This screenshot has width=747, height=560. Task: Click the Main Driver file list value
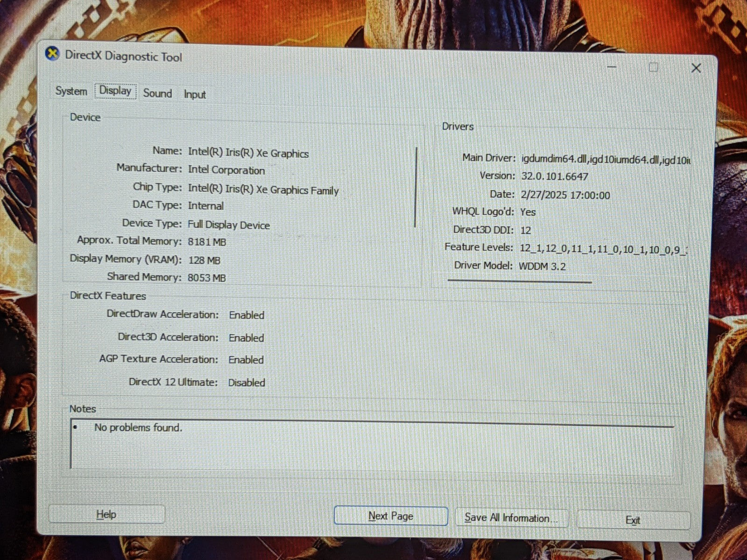pyautogui.click(x=606, y=160)
